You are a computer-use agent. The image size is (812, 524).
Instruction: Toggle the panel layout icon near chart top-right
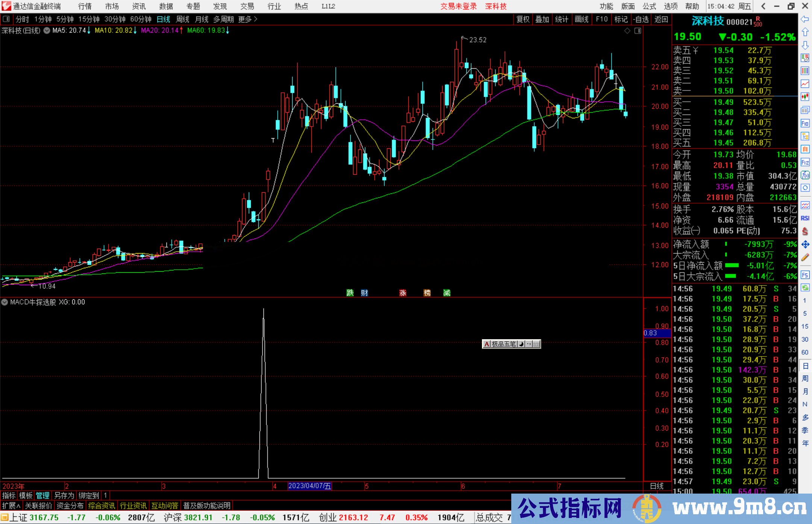pyautogui.click(x=638, y=31)
